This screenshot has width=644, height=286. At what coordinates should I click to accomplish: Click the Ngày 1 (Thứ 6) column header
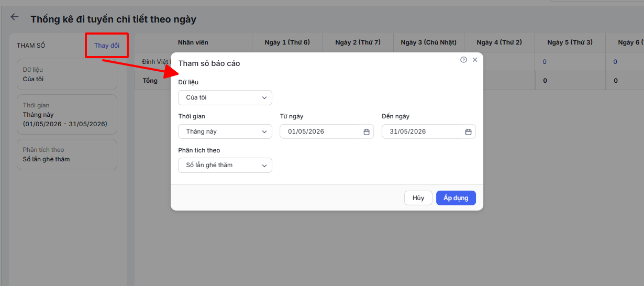[x=287, y=42]
